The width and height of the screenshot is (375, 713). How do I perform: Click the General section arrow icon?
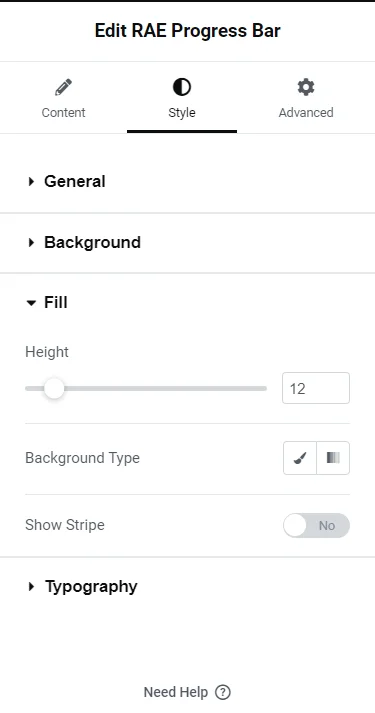point(31,181)
